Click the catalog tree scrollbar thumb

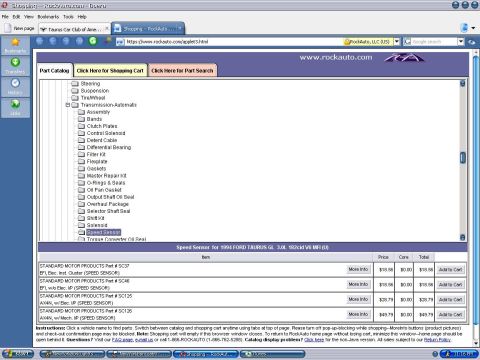[x=463, y=157]
